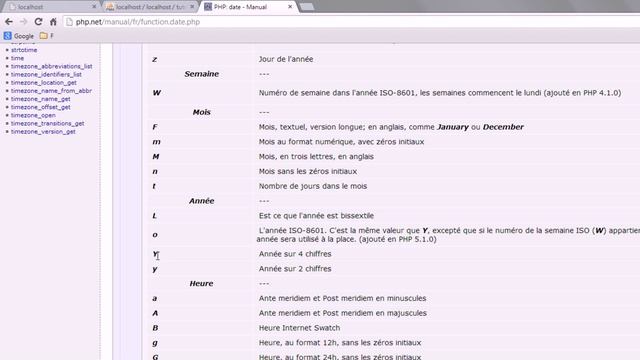The width and height of the screenshot is (640, 360).
Task: Open timezone_name_get link
Action: [40, 99]
